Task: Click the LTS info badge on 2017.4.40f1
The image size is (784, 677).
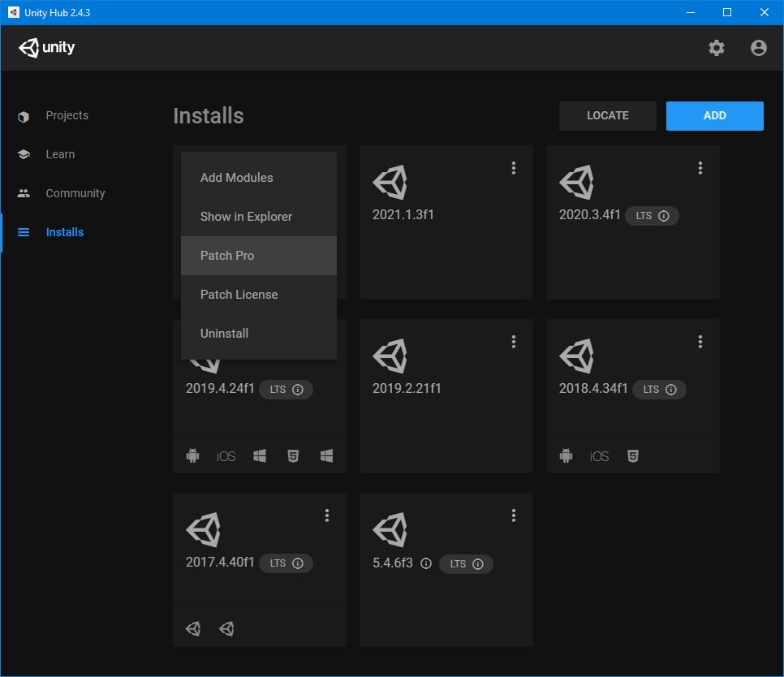Action: coord(286,563)
